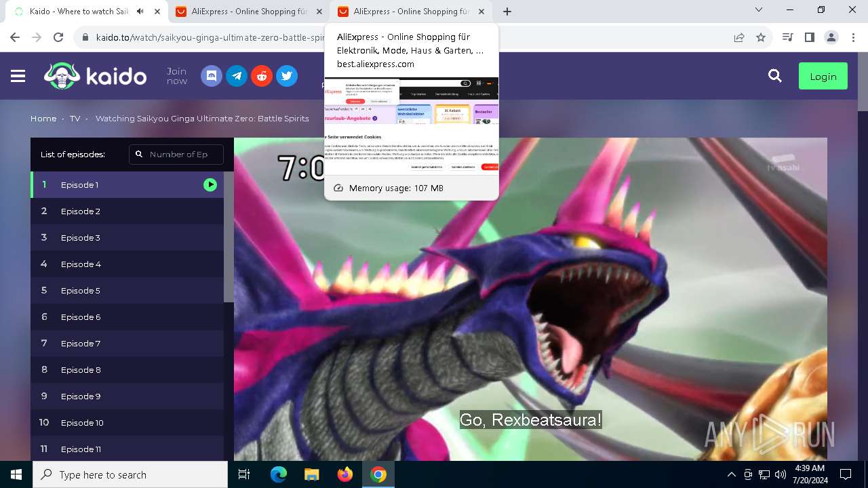Open the Reddit community icon
This screenshot has width=868, height=488.
click(x=262, y=76)
